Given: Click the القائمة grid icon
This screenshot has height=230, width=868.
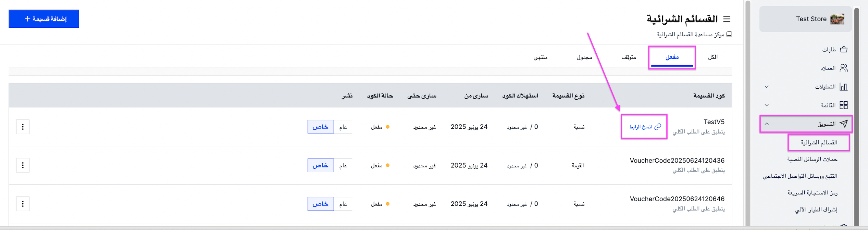Looking at the screenshot, I should [844, 105].
